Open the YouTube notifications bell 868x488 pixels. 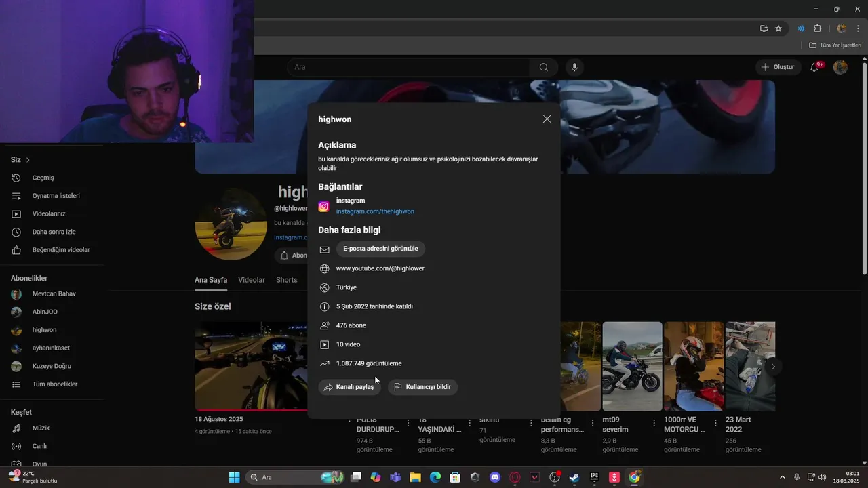pos(815,67)
